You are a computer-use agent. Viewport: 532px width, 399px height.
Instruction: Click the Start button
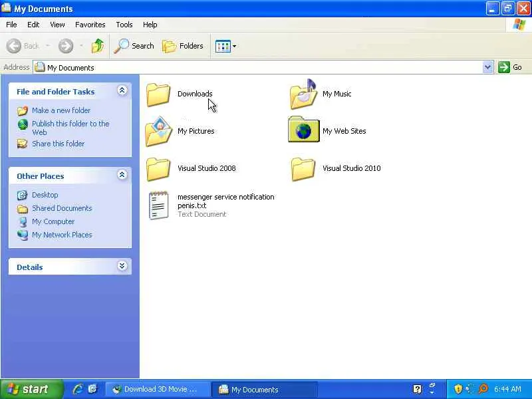pos(31,389)
